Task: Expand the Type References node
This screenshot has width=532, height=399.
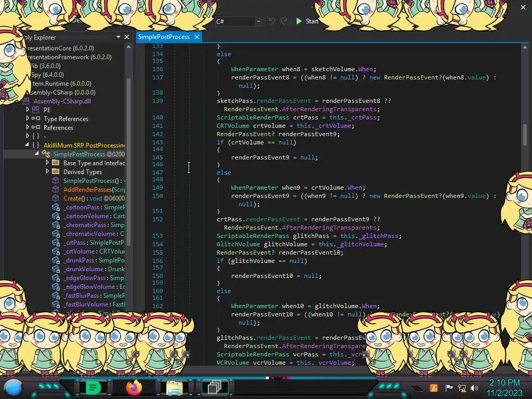Action: coord(28,118)
